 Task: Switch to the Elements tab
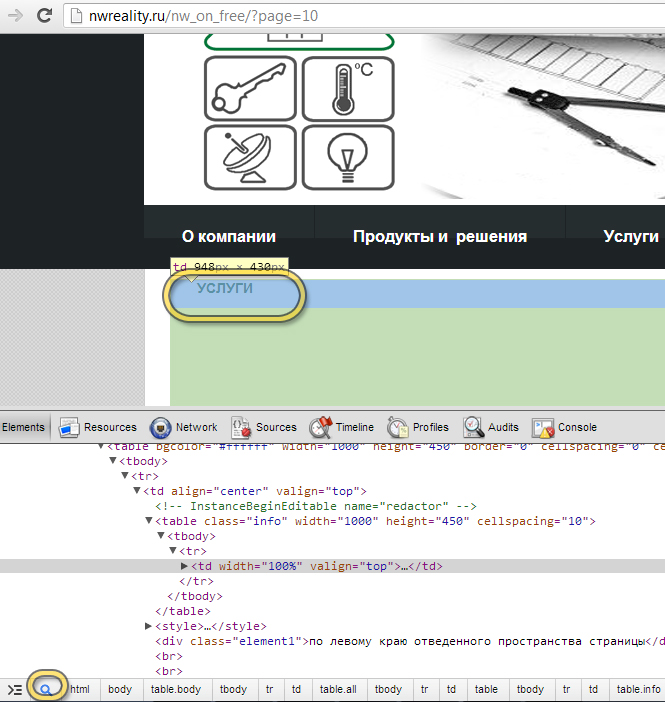[x=23, y=427]
